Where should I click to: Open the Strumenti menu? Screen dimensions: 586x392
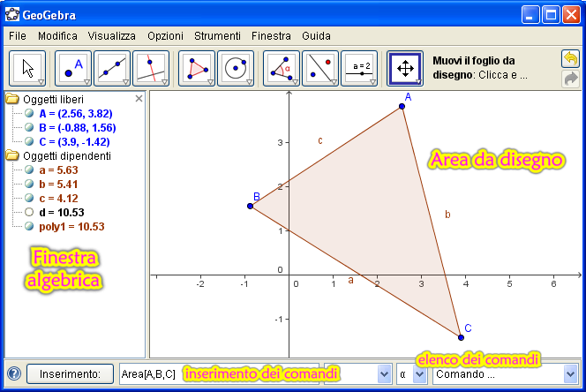pos(217,36)
